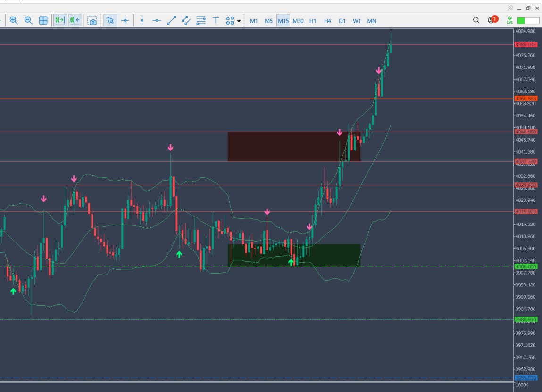Image resolution: width=542 pixels, height=392 pixels.
Task: Select the Fibonacci retracement tool
Action: coord(201,21)
